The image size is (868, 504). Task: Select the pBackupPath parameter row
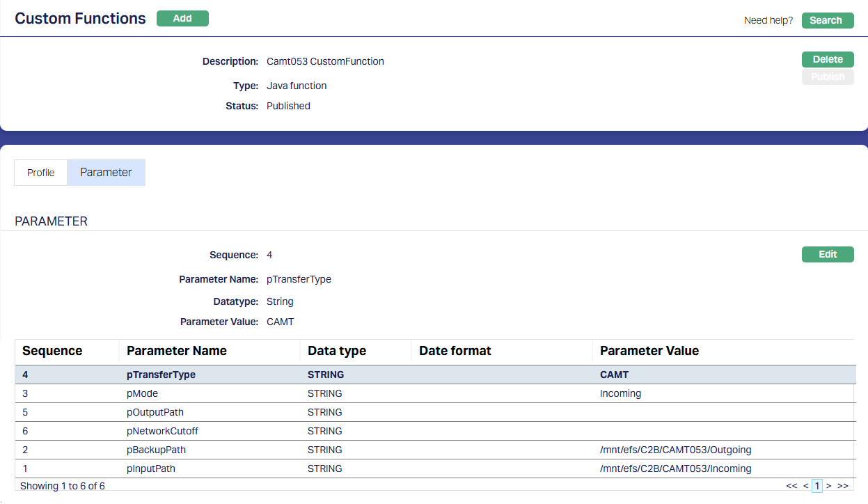coord(156,450)
